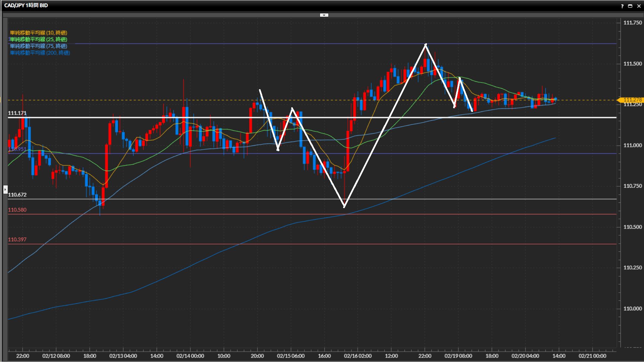This screenshot has width=644, height=362.
Task: Click the 110.000 price axis label
Action: (x=632, y=309)
